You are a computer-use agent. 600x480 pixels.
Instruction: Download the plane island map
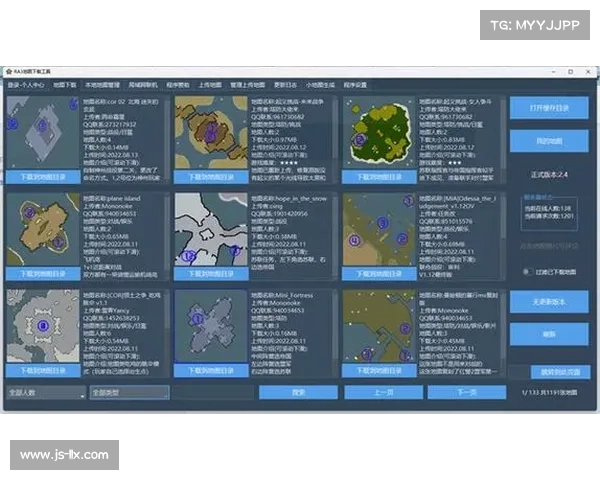pyautogui.click(x=43, y=274)
